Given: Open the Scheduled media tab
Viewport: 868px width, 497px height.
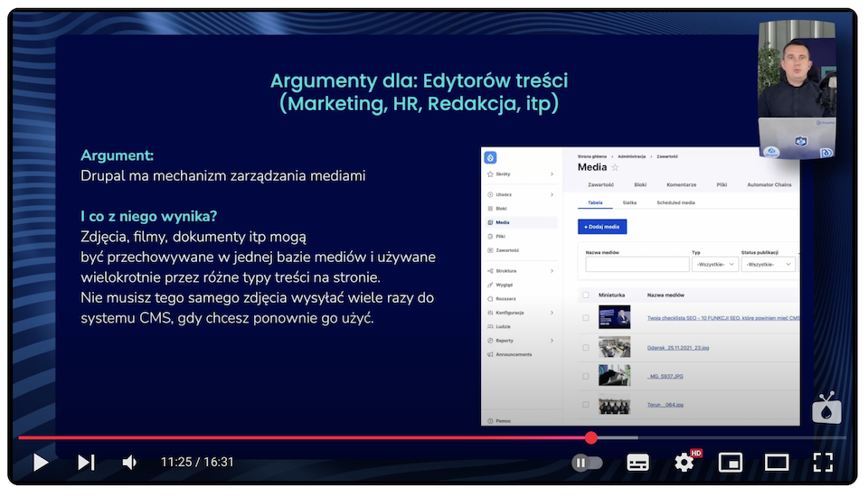Looking at the screenshot, I should (x=676, y=203).
